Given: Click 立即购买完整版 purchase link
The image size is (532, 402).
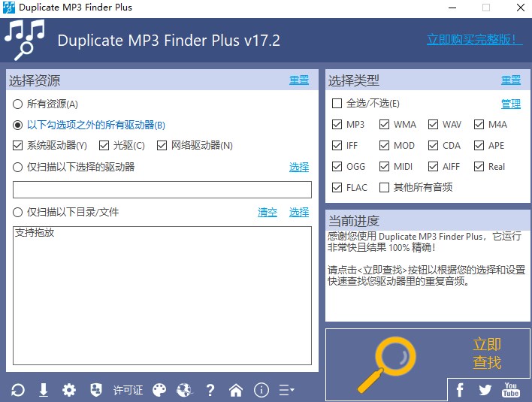Looking at the screenshot, I should (474, 39).
